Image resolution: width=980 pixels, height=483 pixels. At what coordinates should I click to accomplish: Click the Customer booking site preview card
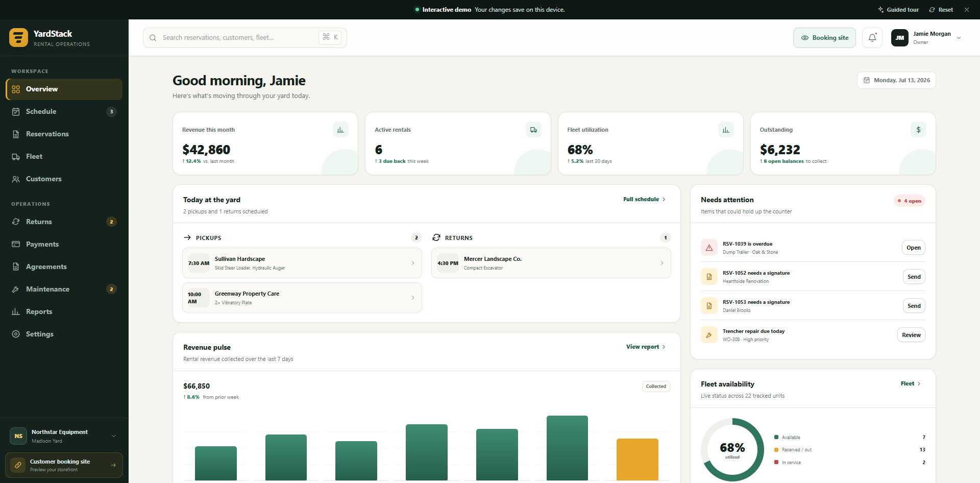point(64,465)
